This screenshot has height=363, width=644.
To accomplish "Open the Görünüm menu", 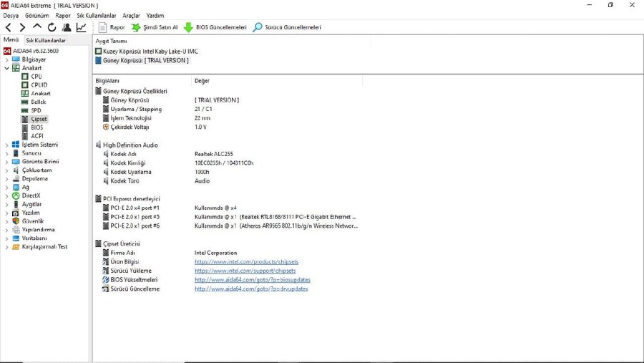I will (37, 16).
